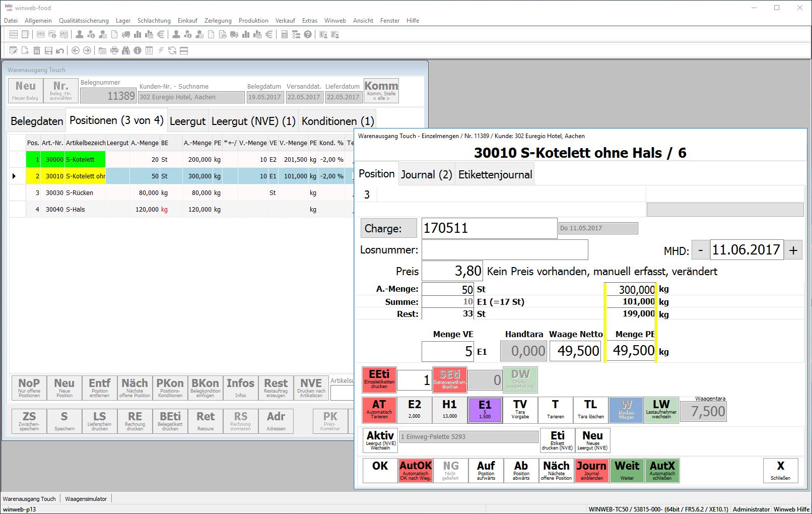This screenshot has width=812, height=514.
Task: Click the open folder toolbar icon
Action: pos(103,50)
